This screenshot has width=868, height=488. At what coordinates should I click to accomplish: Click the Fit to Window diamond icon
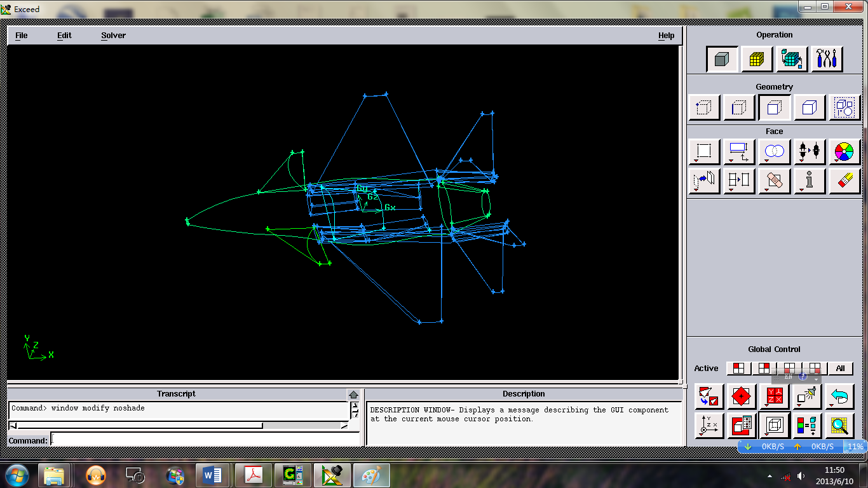click(x=741, y=397)
